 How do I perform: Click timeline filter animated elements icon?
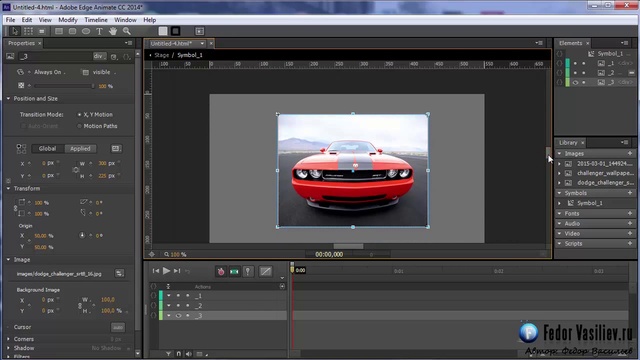click(x=168, y=354)
